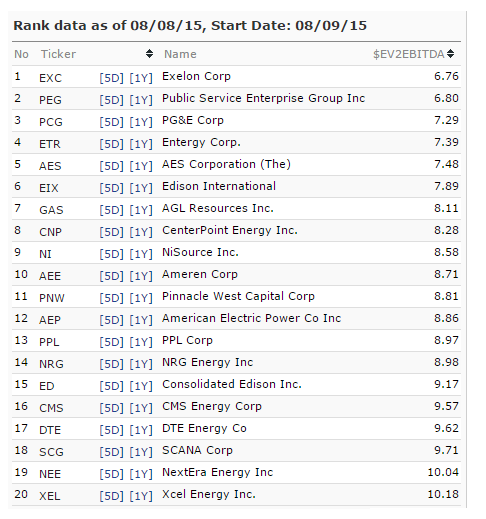Sort by the Ticker column arrow
Image resolution: width=486 pixels, height=519 pixels.
149,54
